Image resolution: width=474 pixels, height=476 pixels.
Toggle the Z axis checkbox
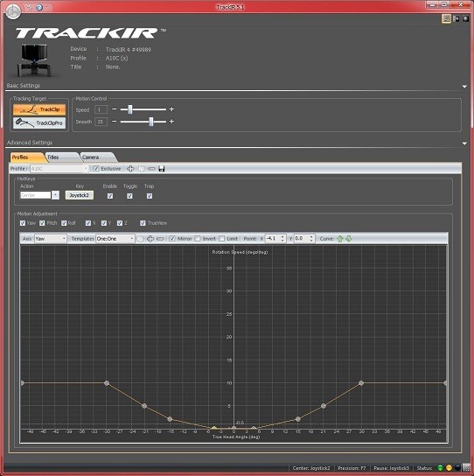click(120, 223)
